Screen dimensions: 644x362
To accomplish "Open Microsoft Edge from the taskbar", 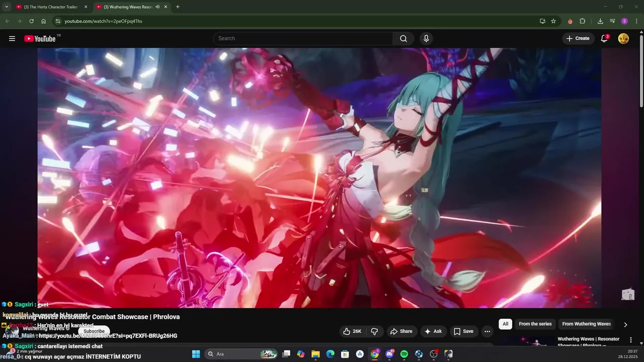I will (x=330, y=354).
